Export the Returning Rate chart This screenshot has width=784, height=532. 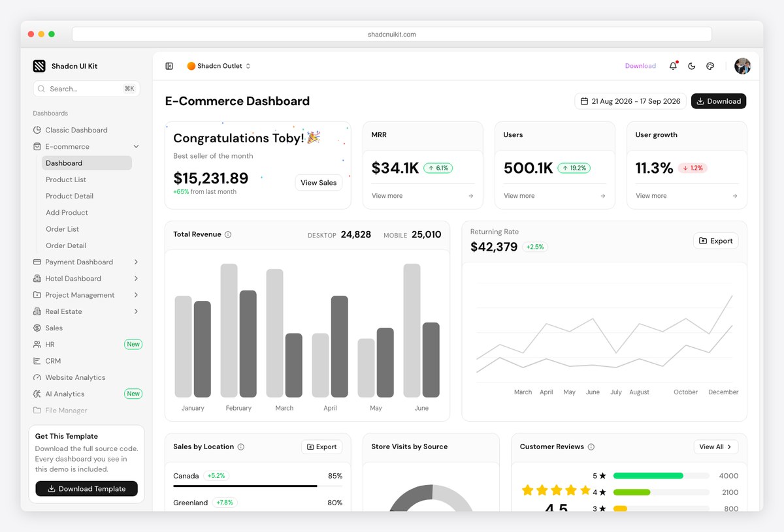(715, 241)
